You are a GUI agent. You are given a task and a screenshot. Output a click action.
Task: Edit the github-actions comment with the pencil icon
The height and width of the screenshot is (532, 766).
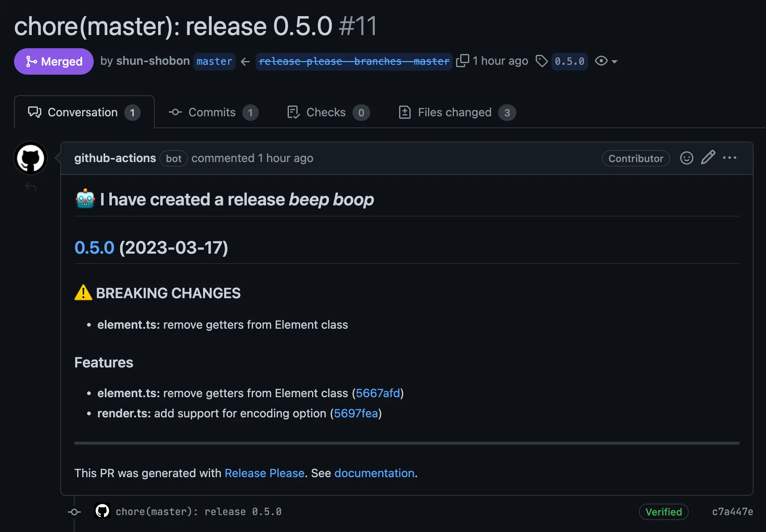click(708, 158)
